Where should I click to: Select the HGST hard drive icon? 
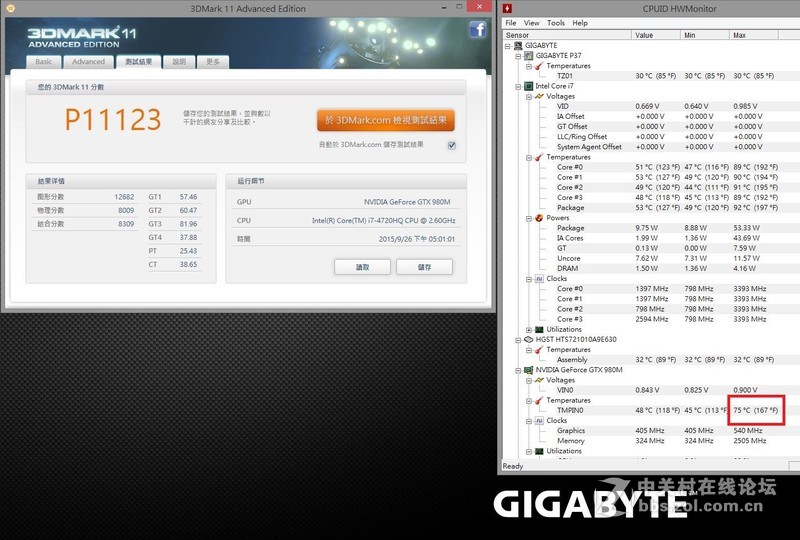coord(529,339)
